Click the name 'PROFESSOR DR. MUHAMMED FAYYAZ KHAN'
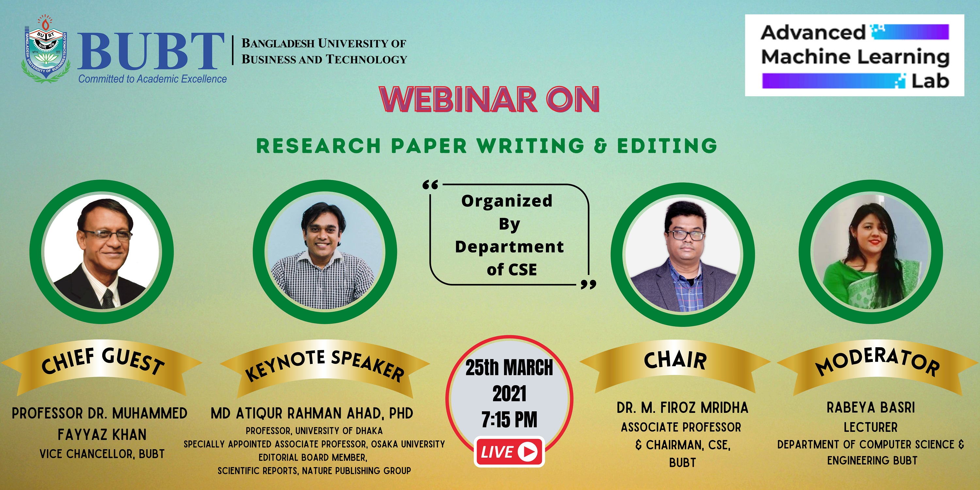This screenshot has width=980, height=490. click(100, 424)
